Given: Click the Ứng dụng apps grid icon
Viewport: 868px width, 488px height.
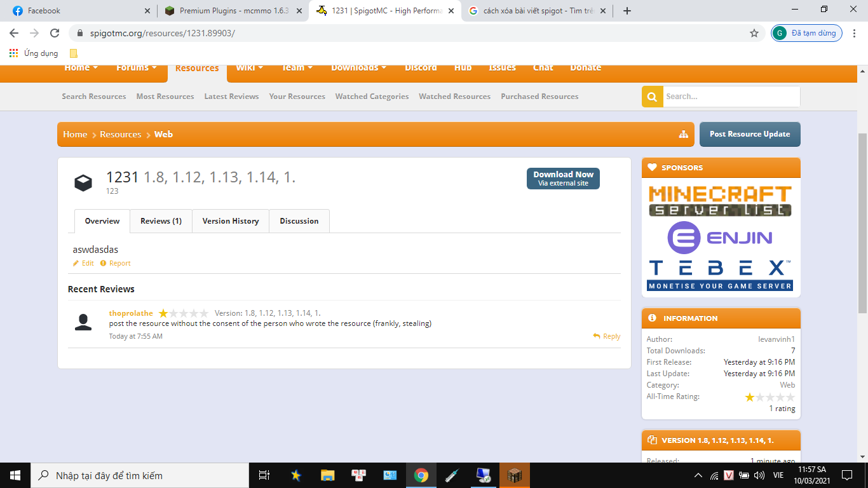Looking at the screenshot, I should point(14,53).
